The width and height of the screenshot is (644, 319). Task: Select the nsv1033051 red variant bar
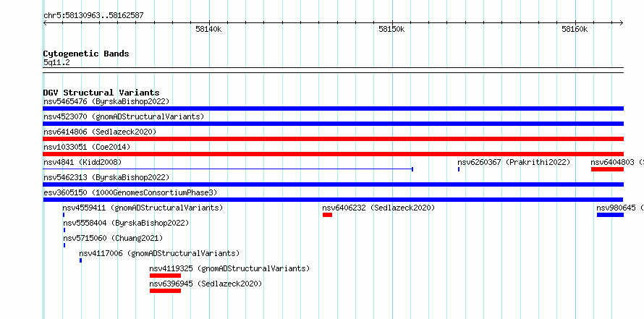tap(334, 154)
